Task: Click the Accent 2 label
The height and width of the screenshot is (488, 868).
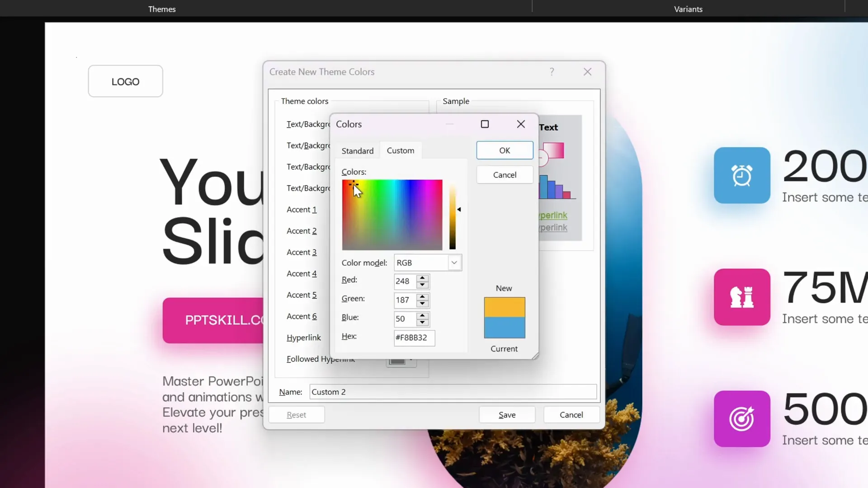Action: click(302, 231)
